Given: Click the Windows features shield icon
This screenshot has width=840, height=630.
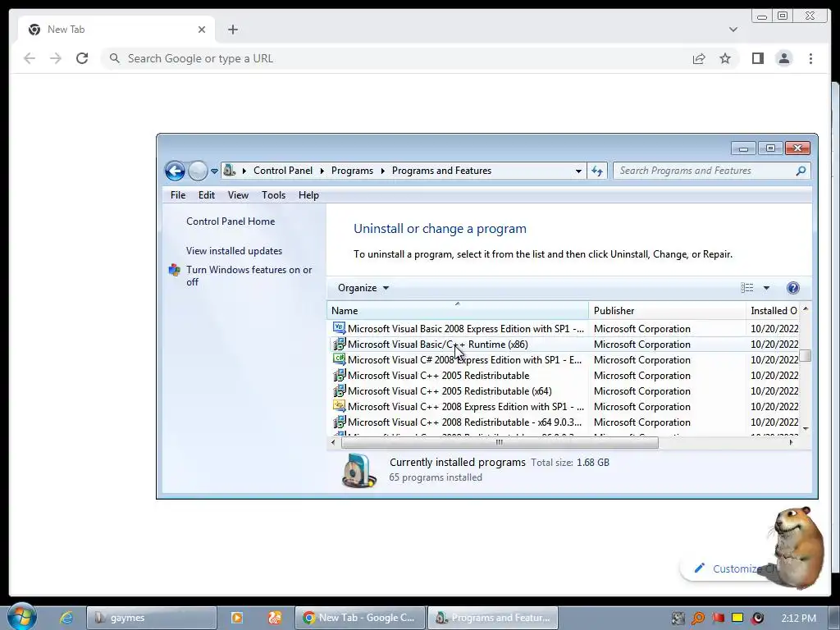Looking at the screenshot, I should pos(174,269).
